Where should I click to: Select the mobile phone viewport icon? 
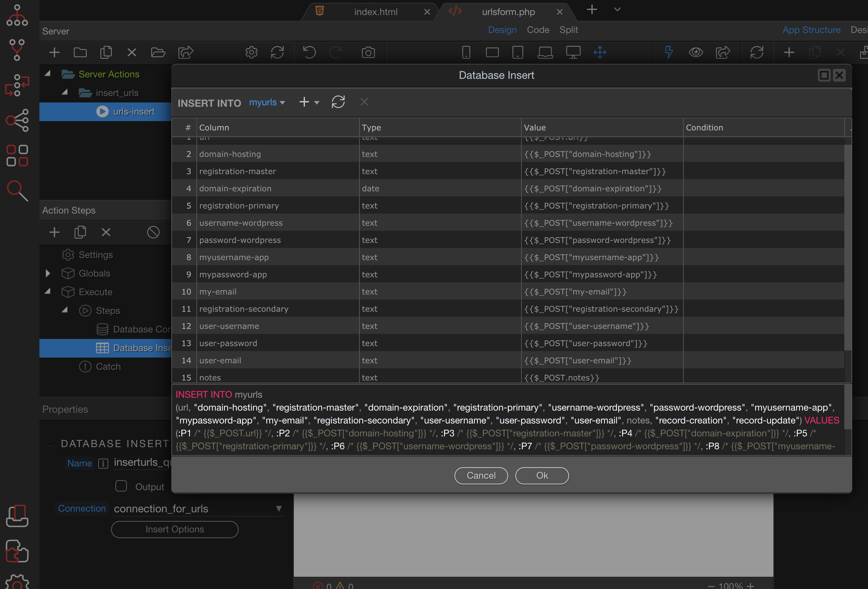466,52
